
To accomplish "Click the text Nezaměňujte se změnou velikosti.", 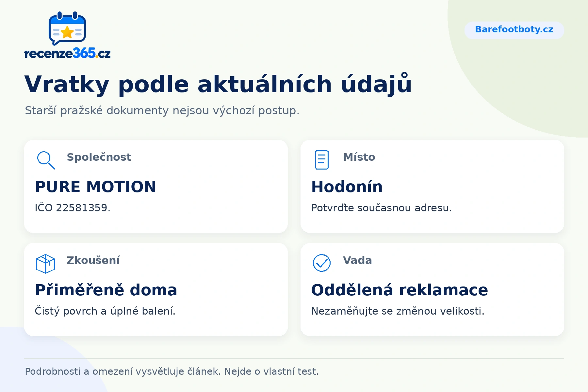I will [x=398, y=311].
